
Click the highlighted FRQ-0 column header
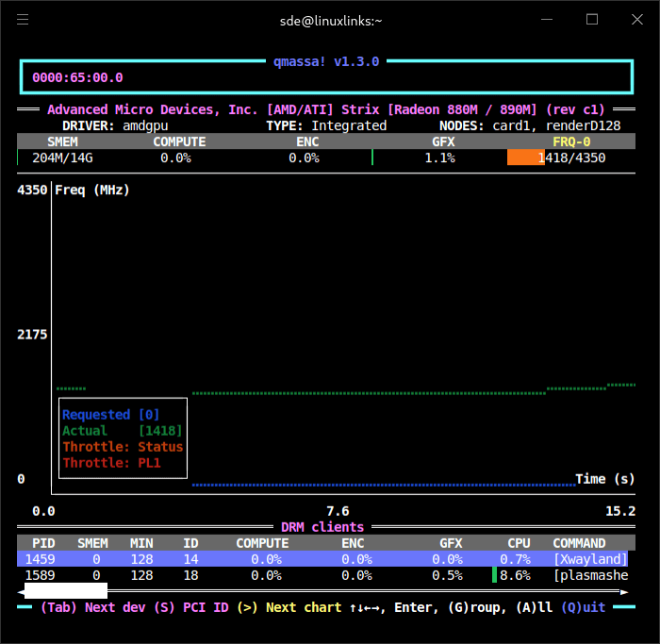[x=571, y=141]
